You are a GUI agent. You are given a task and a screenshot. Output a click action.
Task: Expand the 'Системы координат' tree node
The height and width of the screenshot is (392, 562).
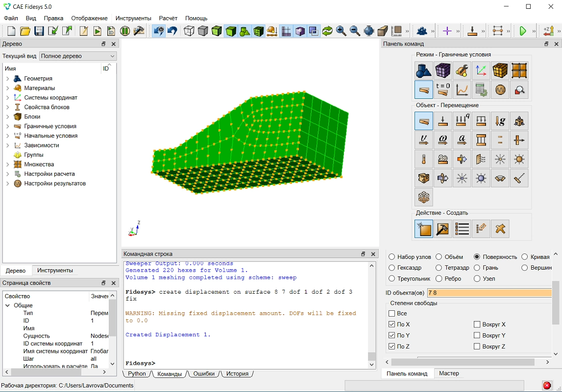(x=7, y=97)
